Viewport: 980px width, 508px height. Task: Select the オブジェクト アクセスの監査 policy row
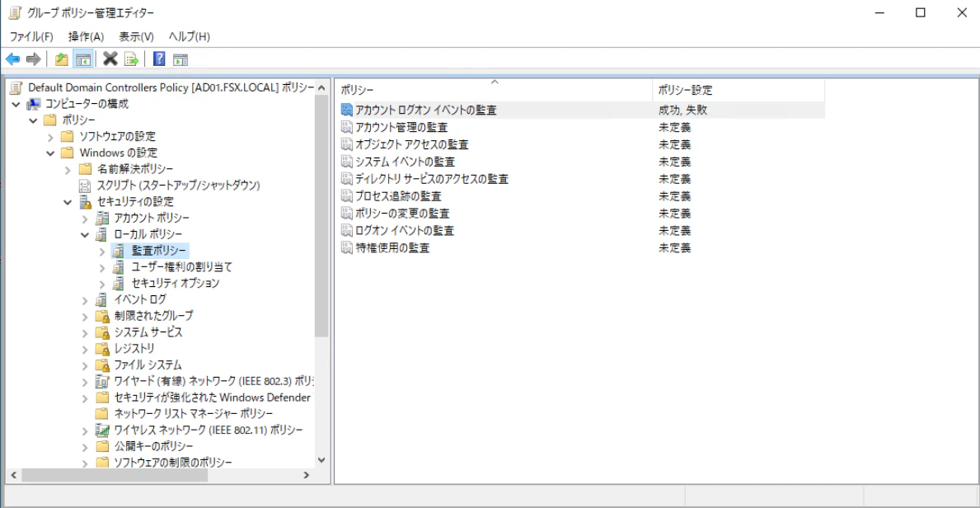point(580,144)
